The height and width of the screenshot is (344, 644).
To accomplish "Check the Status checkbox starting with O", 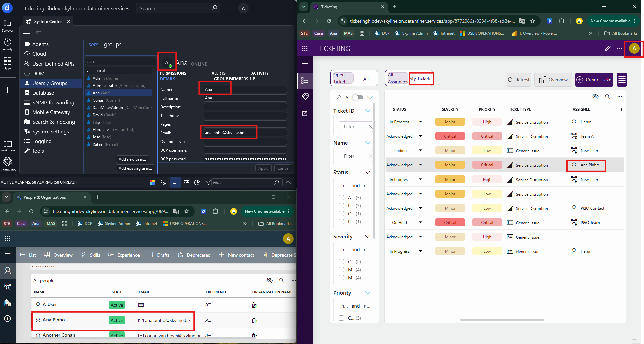I will (x=341, y=214).
